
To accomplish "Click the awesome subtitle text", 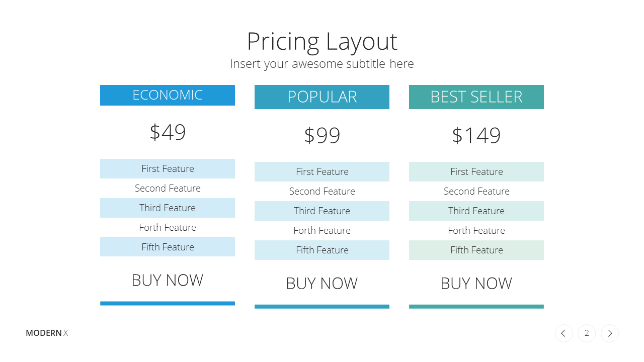I will point(322,64).
